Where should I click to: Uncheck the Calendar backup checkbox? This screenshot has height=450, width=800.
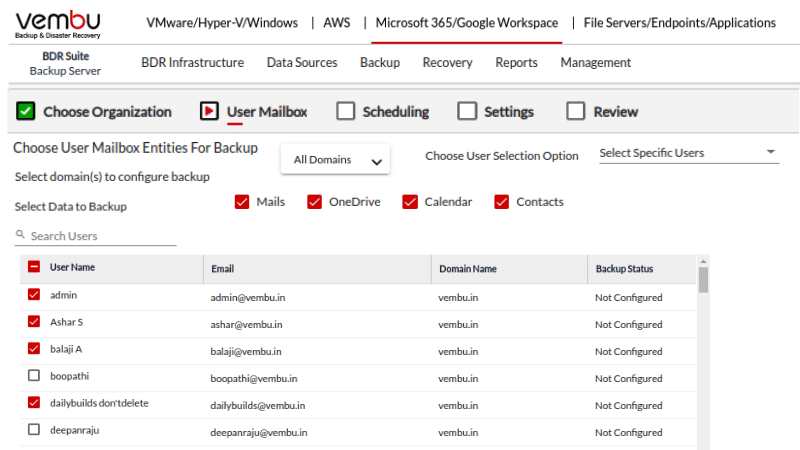[410, 202]
